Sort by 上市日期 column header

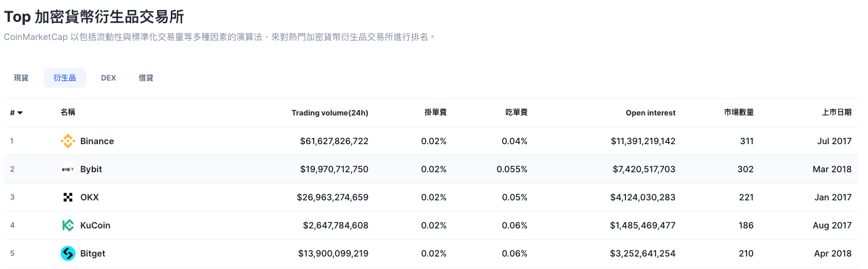837,113
